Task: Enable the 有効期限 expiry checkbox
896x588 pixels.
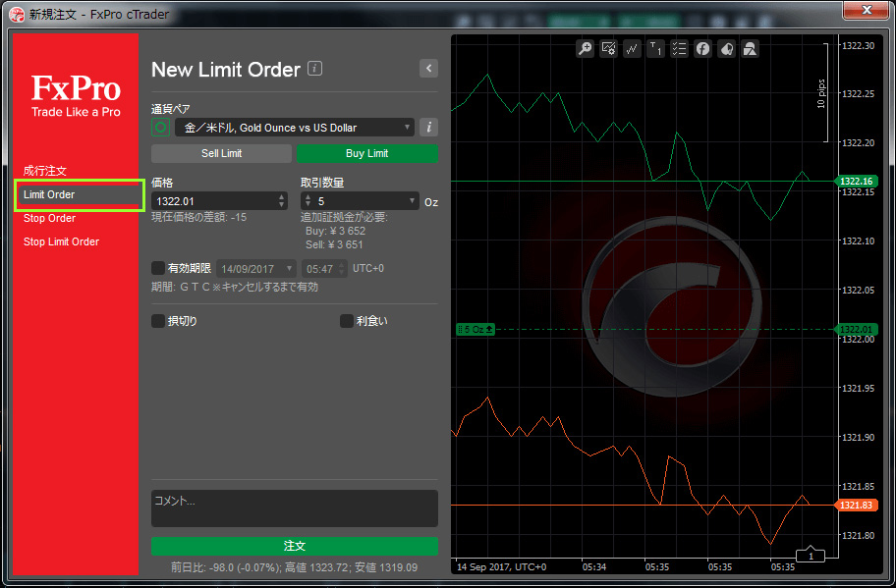Action: (158, 268)
